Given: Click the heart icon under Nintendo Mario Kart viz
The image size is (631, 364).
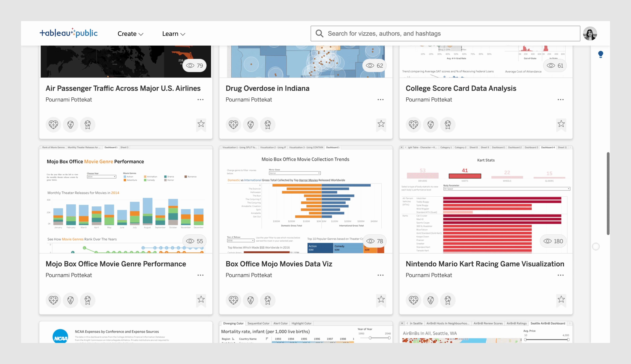Looking at the screenshot, I should point(413,300).
